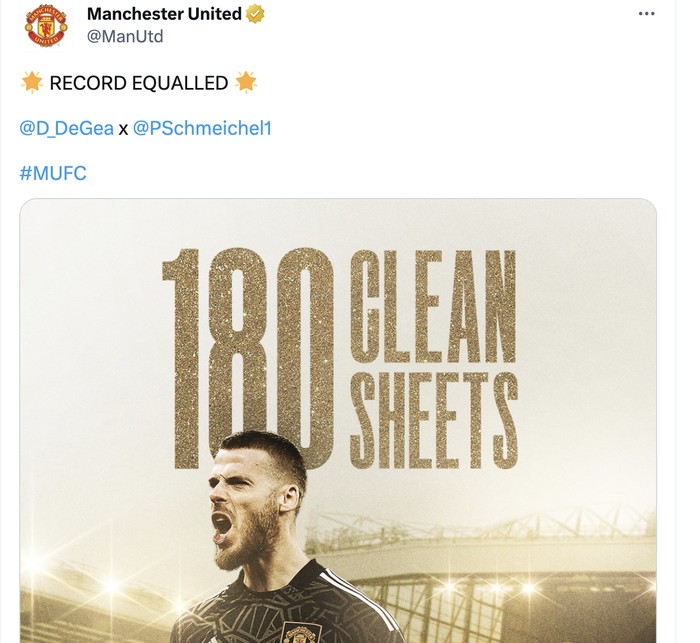The height and width of the screenshot is (643, 700).
Task: Click the Manchester United profile avatar
Action: point(46,26)
